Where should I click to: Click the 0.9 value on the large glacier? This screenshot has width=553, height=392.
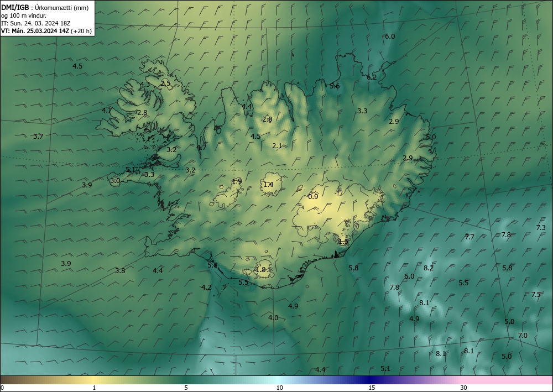(x=313, y=197)
